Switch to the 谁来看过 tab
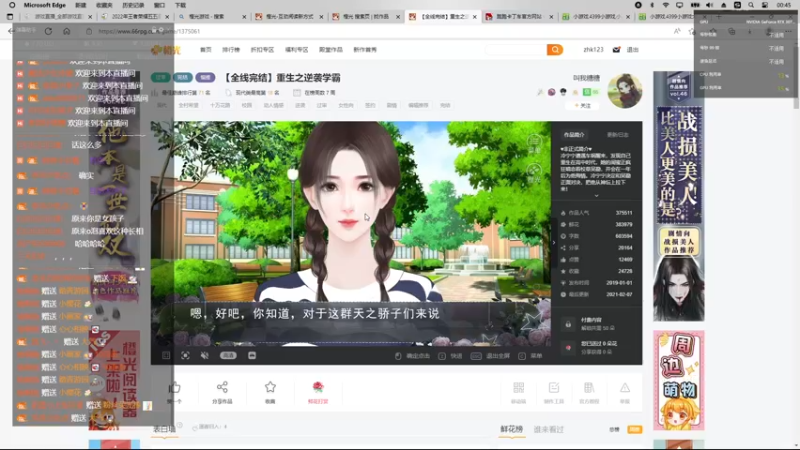Image resolution: width=800 pixels, height=450 pixels. (x=548, y=430)
